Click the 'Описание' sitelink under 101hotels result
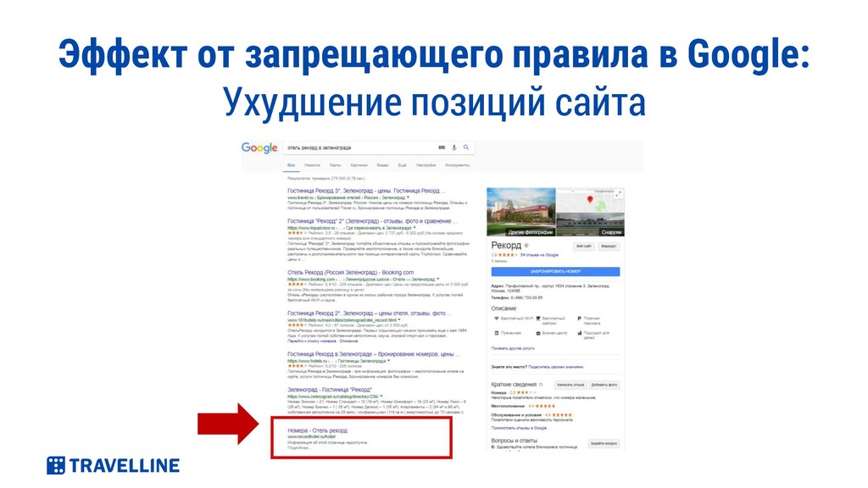Screen dimensions: 868x488 tap(348, 341)
